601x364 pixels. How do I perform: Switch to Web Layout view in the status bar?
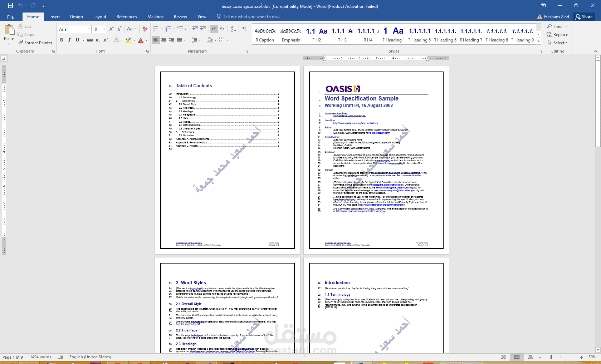(531, 357)
